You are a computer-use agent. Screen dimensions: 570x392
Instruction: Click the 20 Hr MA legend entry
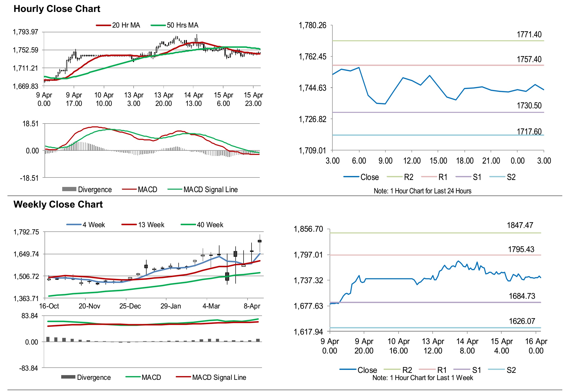pos(126,25)
